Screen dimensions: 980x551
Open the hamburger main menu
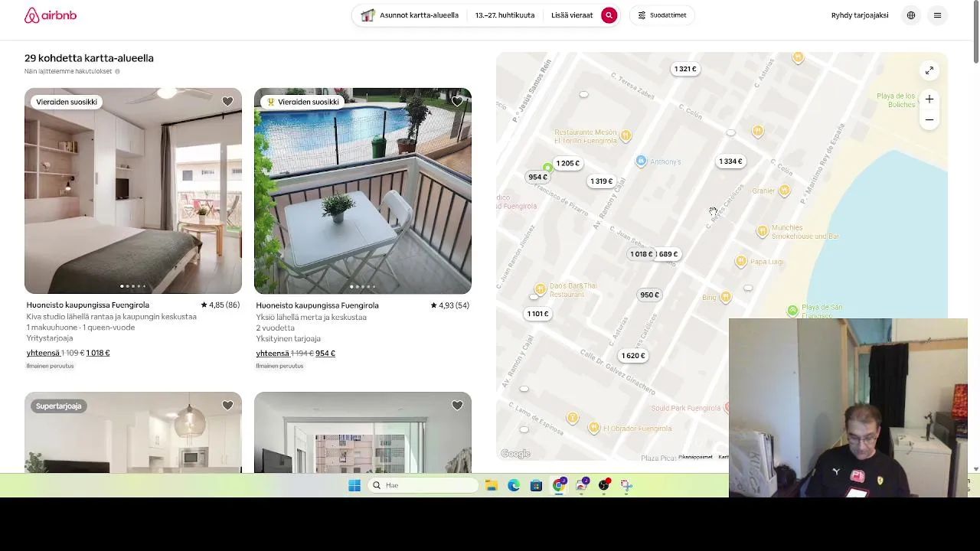[x=937, y=15]
